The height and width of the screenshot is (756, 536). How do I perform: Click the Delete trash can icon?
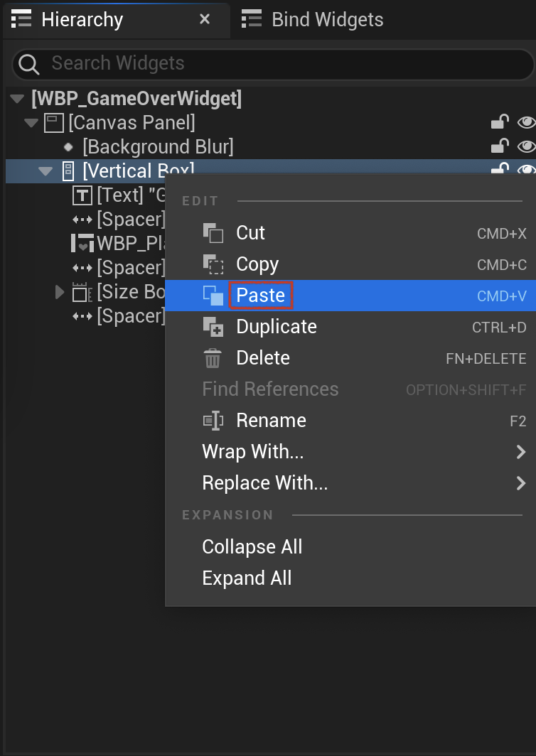pos(213,358)
